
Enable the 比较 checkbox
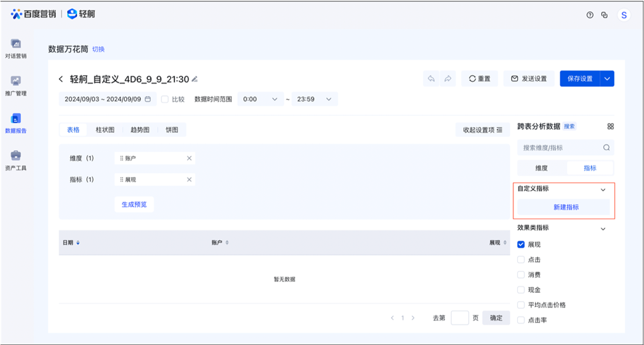coord(165,99)
